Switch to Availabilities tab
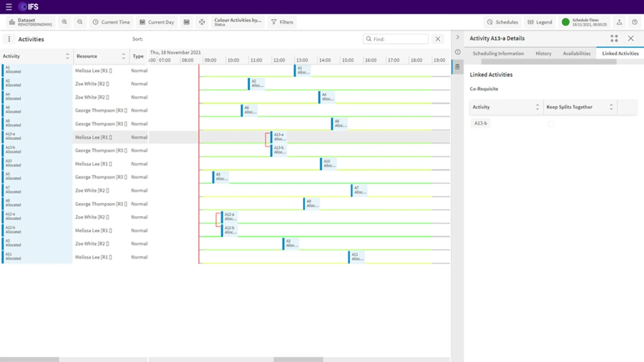This screenshot has width=644, height=362. pos(576,54)
